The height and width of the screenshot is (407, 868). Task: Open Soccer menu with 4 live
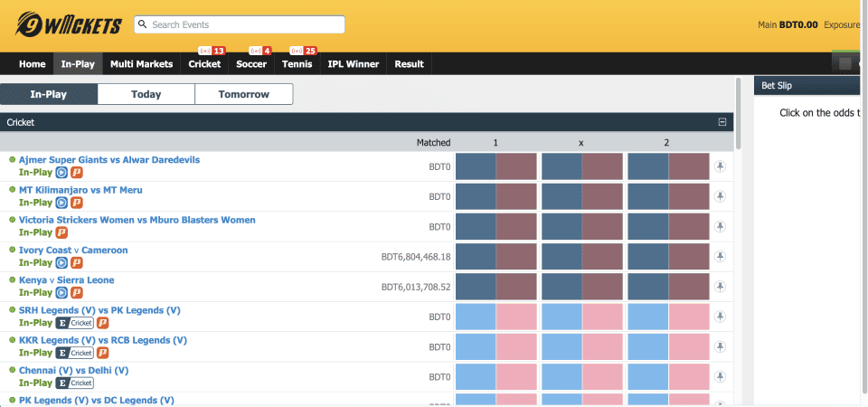[x=251, y=64]
